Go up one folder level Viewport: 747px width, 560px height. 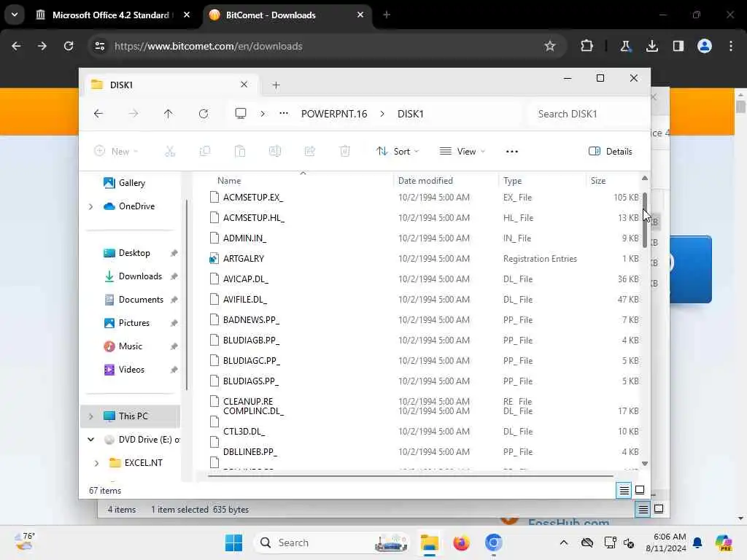pyautogui.click(x=169, y=114)
